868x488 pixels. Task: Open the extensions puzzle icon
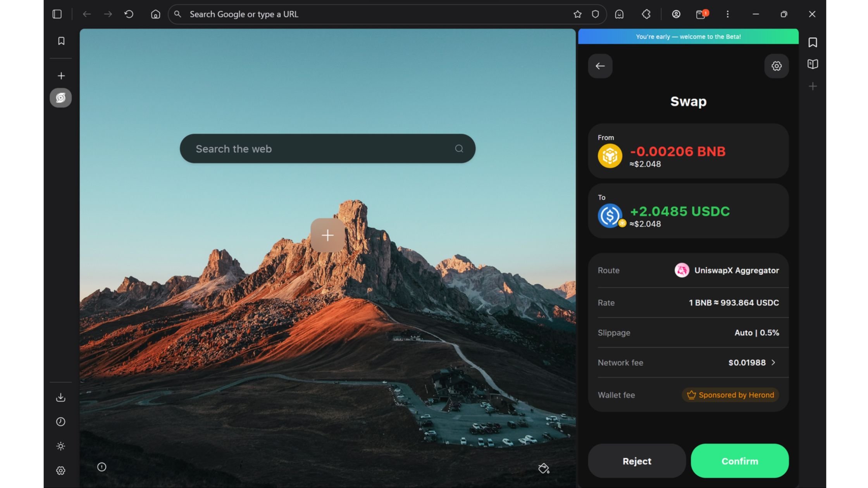(646, 14)
